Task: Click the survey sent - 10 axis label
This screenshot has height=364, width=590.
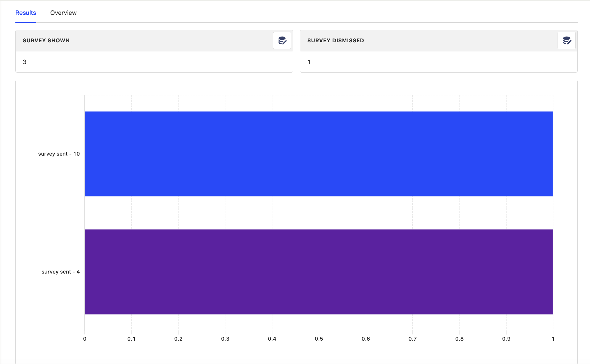Action: pos(59,154)
